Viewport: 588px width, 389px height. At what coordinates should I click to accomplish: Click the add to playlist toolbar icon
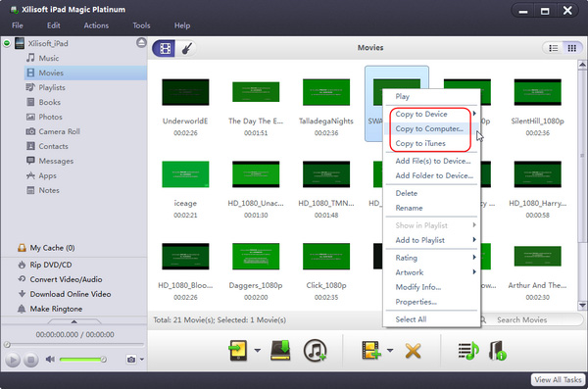pos(468,351)
